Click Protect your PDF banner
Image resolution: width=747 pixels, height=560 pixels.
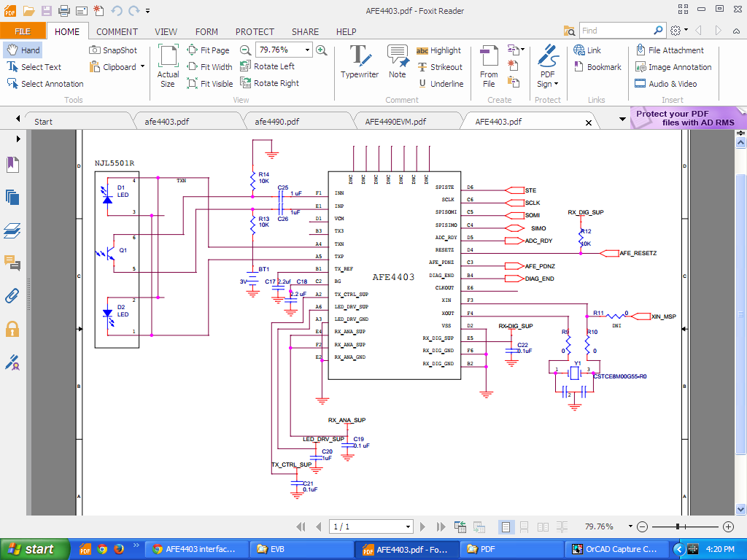point(689,118)
